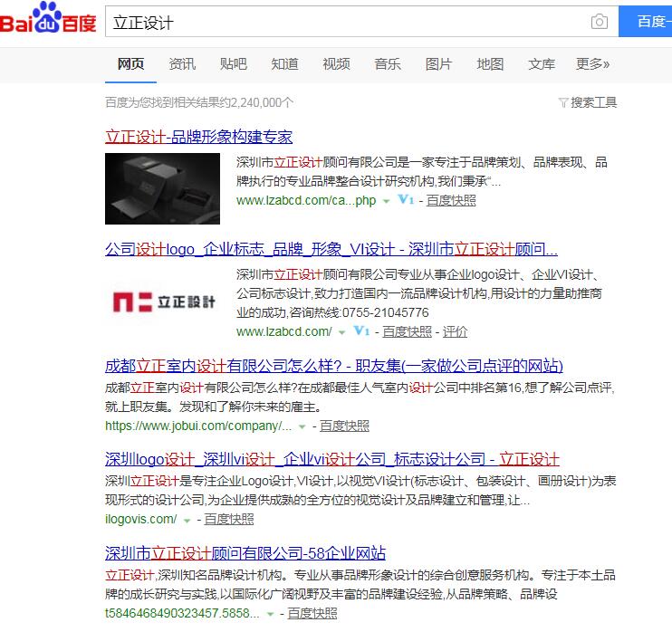Viewport: 672px width, 632px height.
Task: View 百度快照 for the ilogovis.com result
Action: coord(228,519)
